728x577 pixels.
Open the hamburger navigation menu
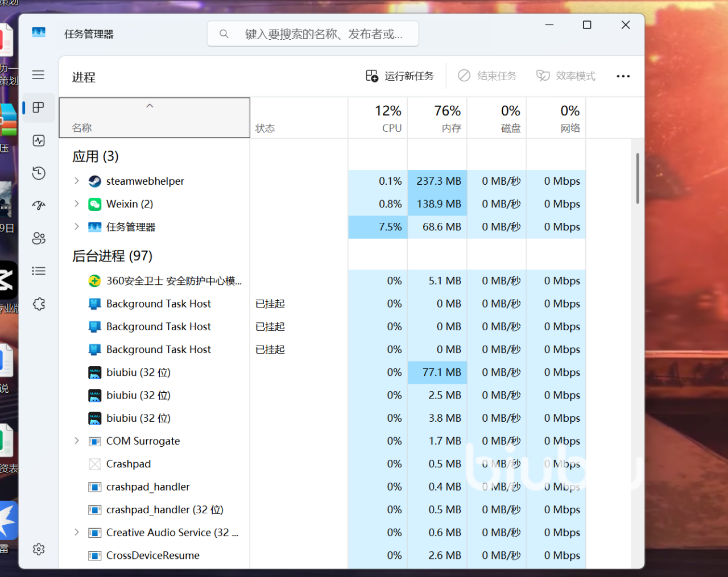[38, 74]
